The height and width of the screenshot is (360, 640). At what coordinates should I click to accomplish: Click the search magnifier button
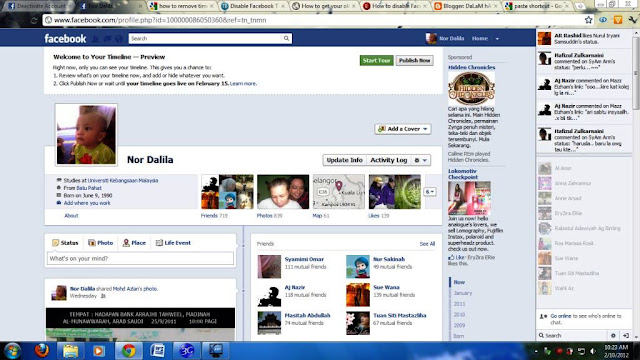click(287, 38)
